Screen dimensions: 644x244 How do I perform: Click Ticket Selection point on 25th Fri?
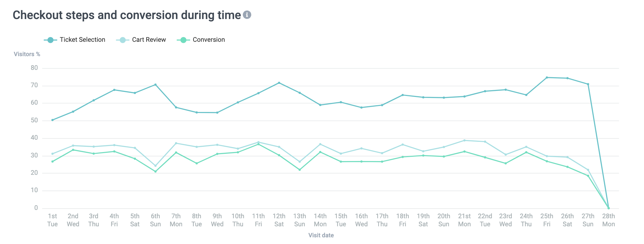pos(547,78)
